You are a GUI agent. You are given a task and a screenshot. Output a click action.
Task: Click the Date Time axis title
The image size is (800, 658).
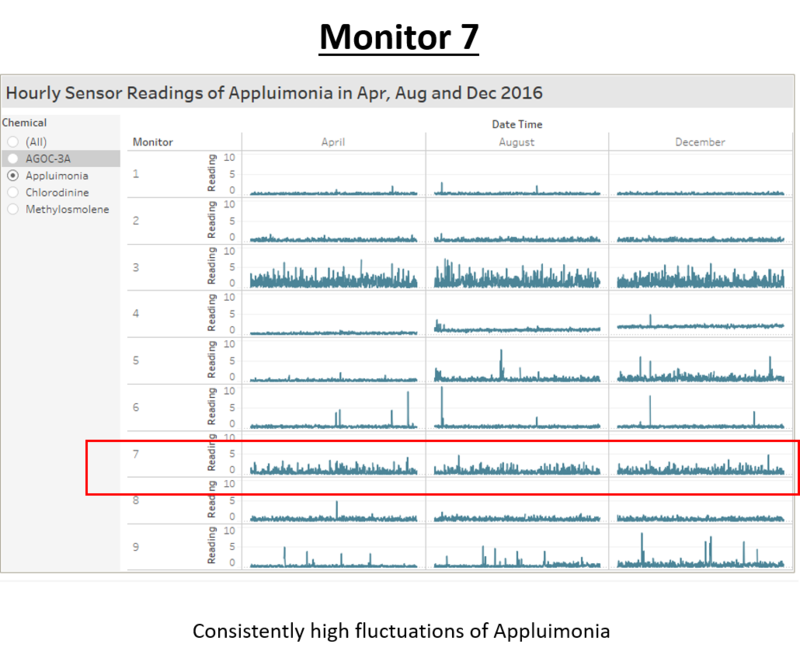(x=517, y=124)
